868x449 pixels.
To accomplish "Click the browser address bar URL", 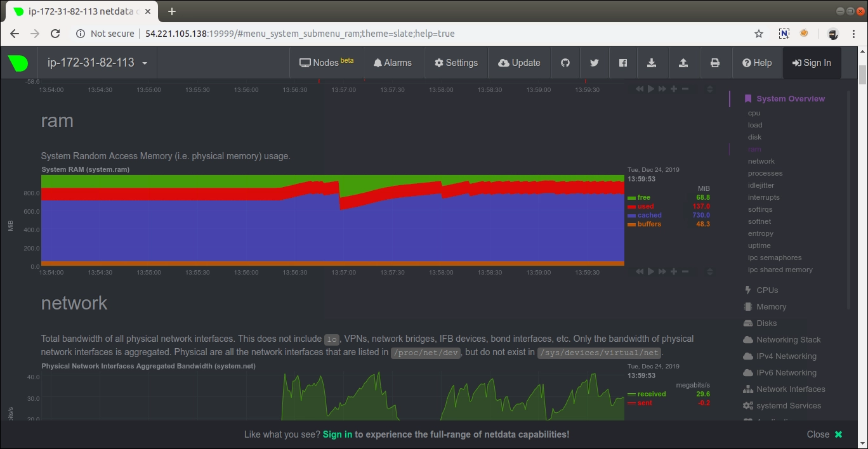I will [x=299, y=34].
